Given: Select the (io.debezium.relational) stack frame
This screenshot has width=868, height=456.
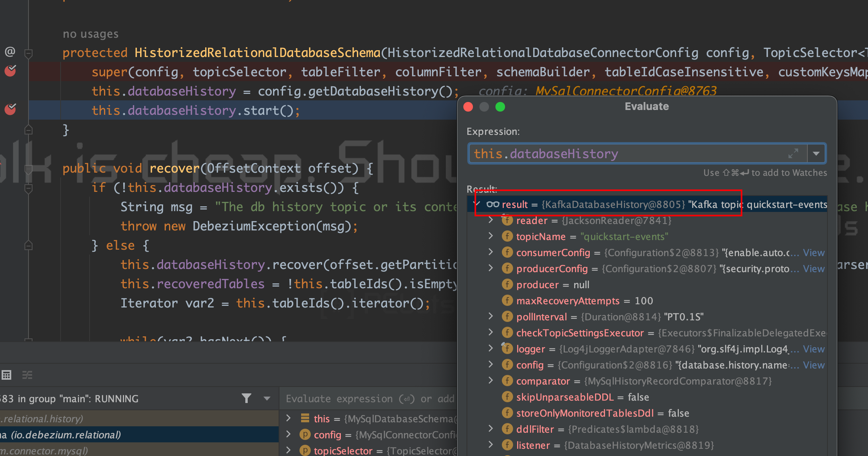Looking at the screenshot, I should 139,435.
